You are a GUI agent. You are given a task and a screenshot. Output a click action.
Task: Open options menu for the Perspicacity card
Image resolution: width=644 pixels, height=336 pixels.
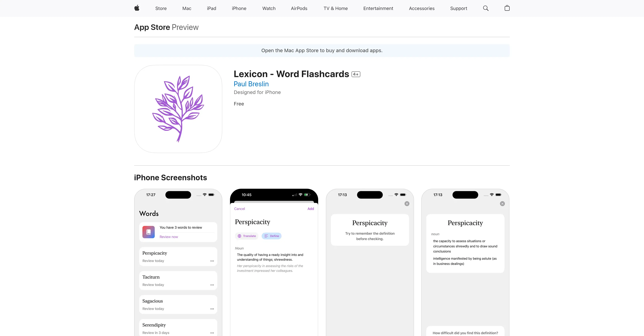click(212, 261)
